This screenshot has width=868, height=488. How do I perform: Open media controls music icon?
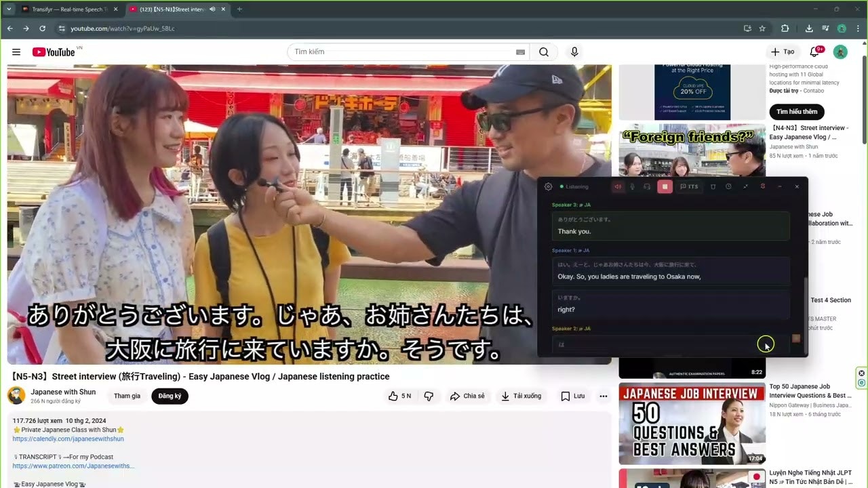click(825, 28)
